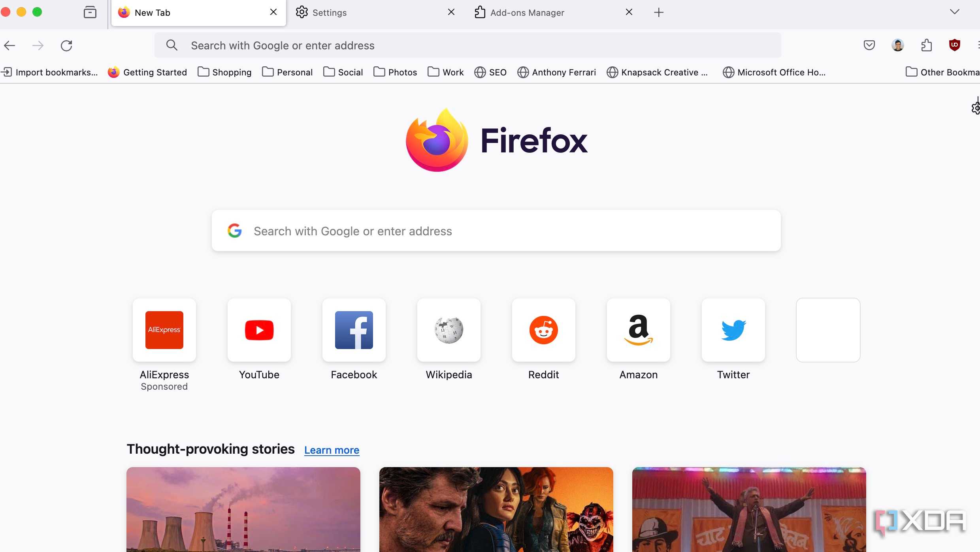The image size is (980, 552).
Task: Open the Knapsack Creative bookmark
Action: (x=657, y=72)
